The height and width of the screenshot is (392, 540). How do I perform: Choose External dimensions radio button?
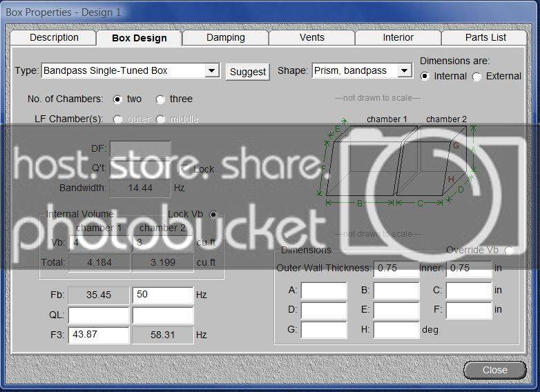pos(477,77)
